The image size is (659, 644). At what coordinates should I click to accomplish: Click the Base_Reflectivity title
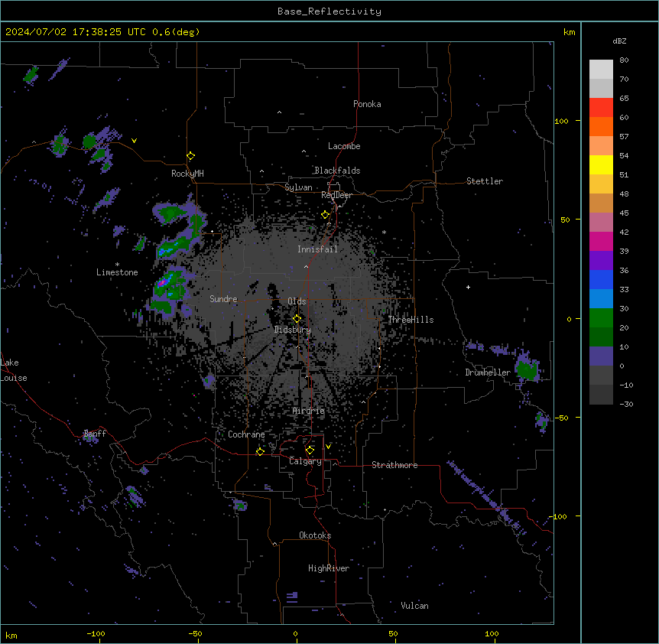pyautogui.click(x=329, y=11)
